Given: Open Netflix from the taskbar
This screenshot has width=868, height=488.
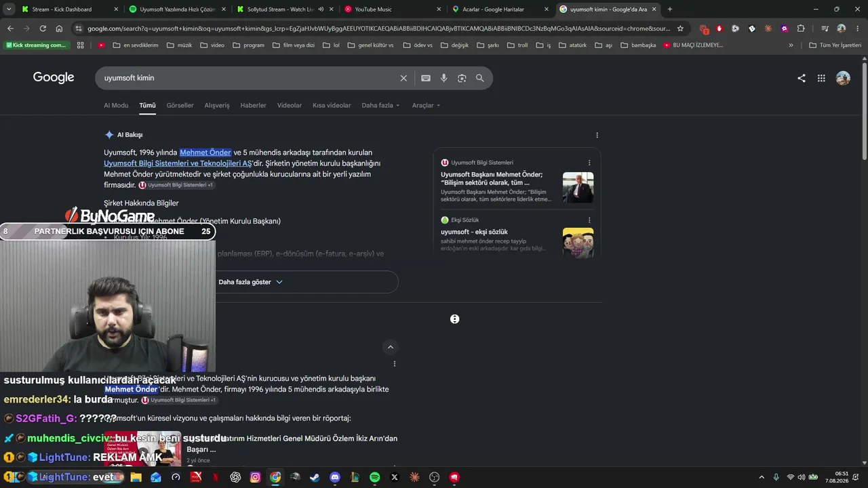Looking at the screenshot, I should point(216,477).
